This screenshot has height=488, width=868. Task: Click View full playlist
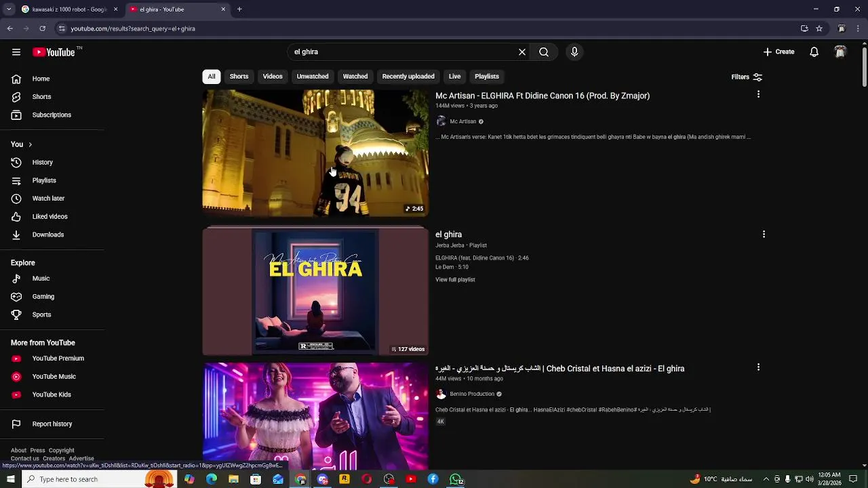455,280
